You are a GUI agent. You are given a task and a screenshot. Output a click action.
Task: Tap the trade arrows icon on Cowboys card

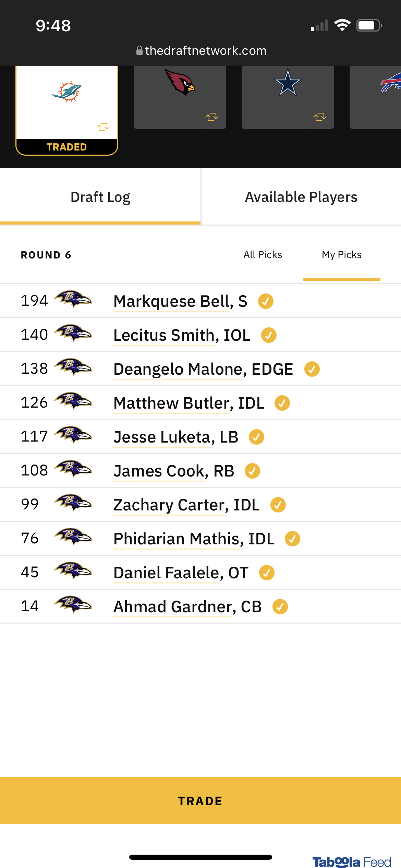pyautogui.click(x=320, y=117)
